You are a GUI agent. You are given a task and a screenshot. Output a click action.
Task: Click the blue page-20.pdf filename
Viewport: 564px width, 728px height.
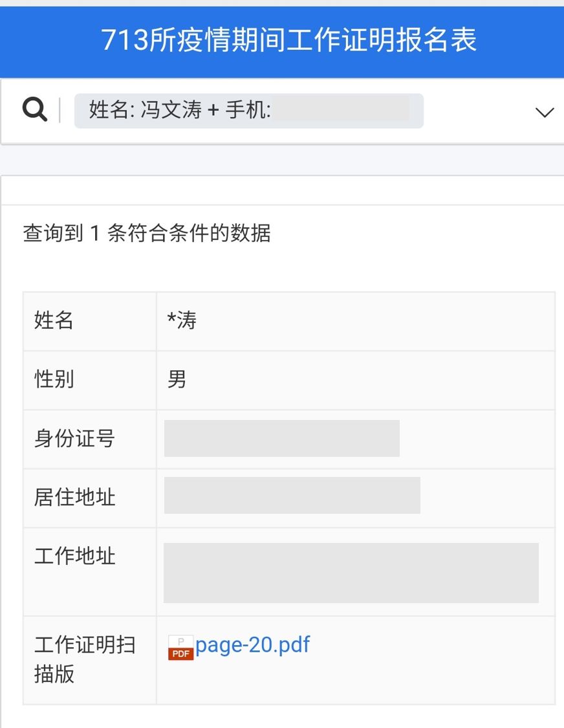[x=252, y=645]
